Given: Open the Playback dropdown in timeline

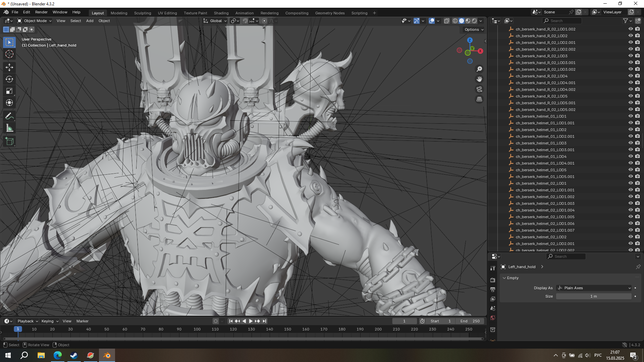Looking at the screenshot, I should [x=28, y=321].
